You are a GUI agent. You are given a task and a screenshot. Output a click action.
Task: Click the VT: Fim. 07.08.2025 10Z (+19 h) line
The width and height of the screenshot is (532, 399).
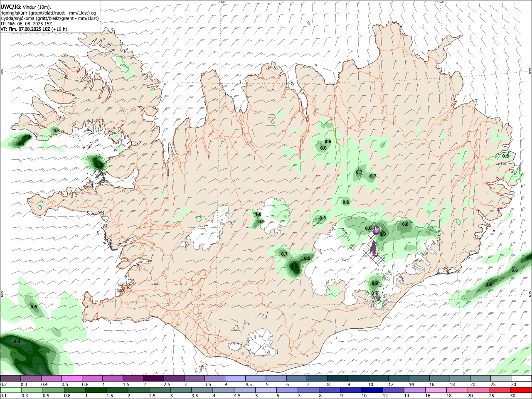(x=34, y=29)
